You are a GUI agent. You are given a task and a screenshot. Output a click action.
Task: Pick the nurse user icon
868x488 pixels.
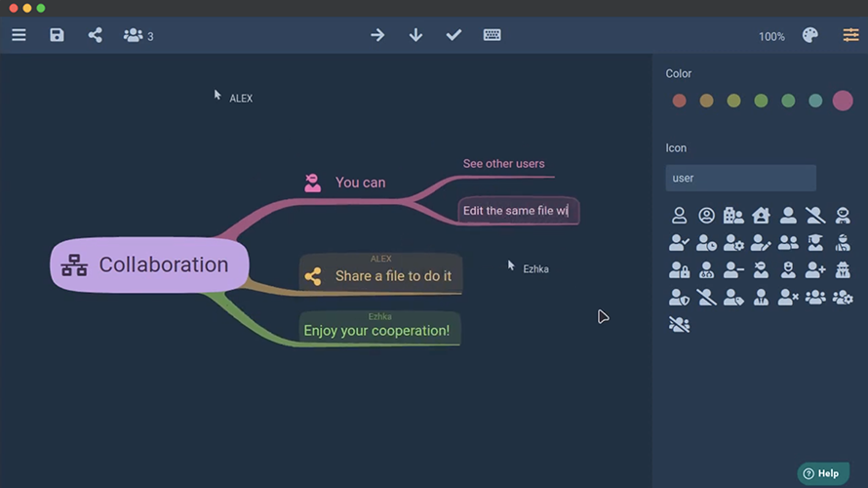[788, 270]
